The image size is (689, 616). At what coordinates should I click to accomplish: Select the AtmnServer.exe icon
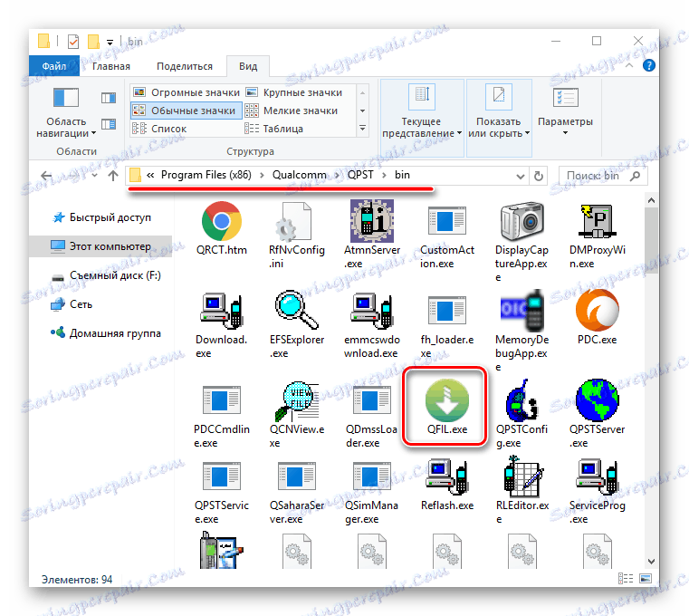[372, 221]
